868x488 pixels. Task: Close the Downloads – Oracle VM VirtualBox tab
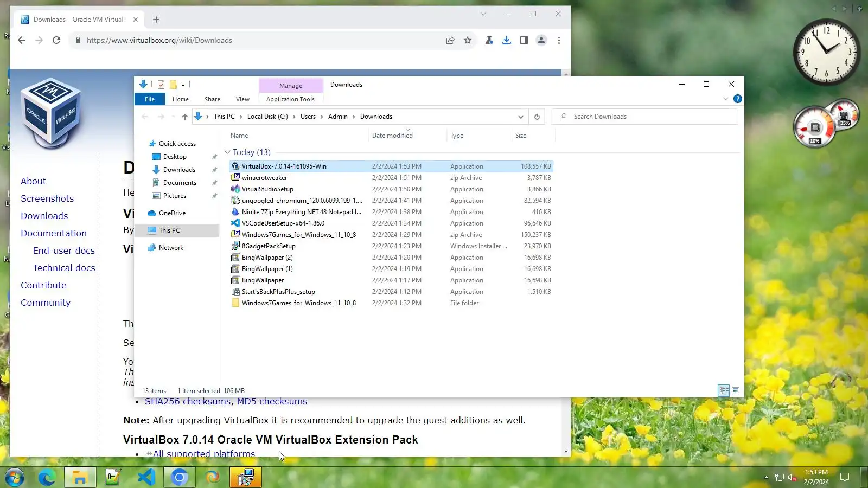[136, 20]
